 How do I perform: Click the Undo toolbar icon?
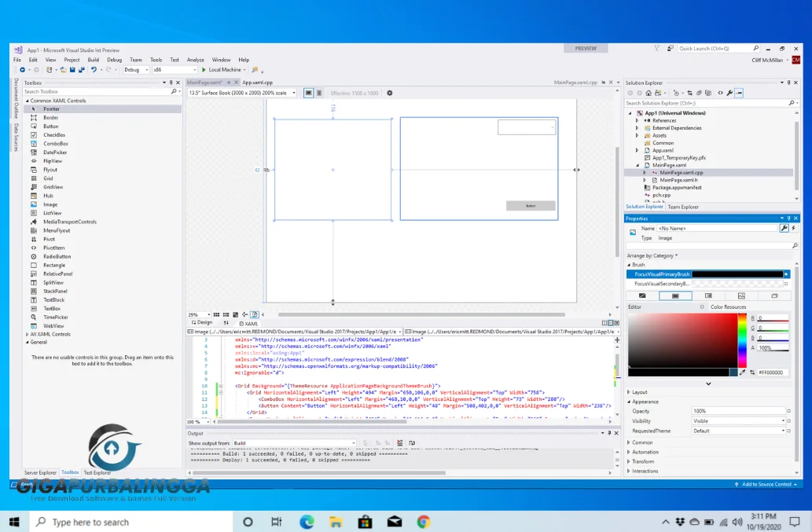94,70
